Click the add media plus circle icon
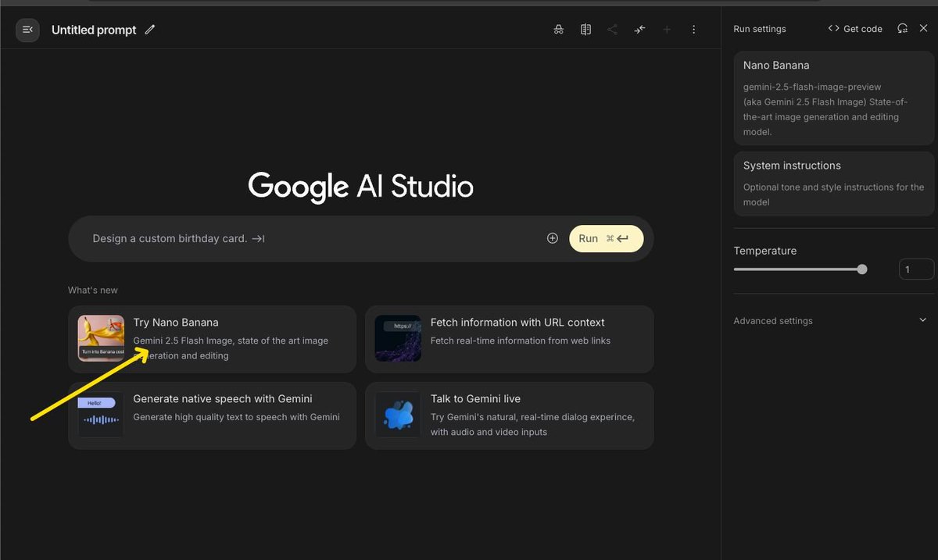 pyautogui.click(x=553, y=238)
